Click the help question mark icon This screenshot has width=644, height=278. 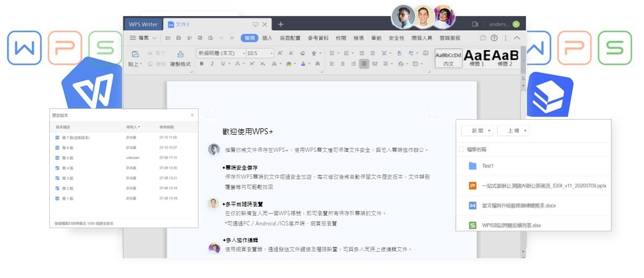[x=494, y=38]
